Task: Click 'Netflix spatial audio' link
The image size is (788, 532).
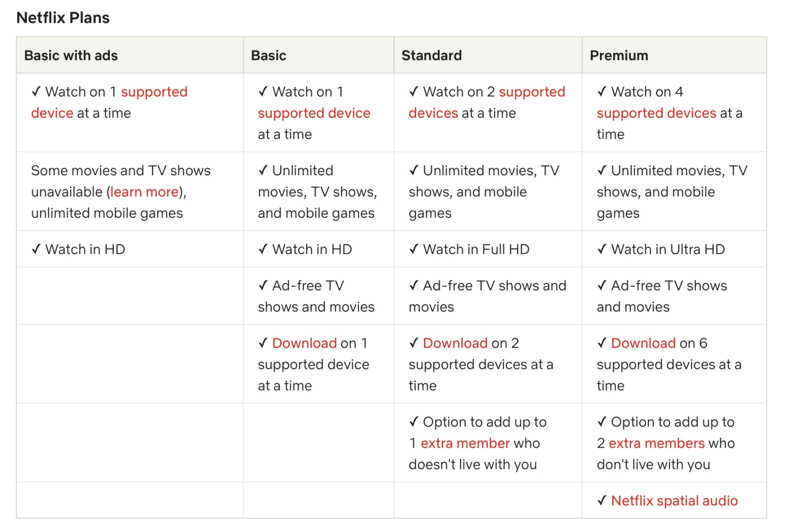Action: tap(674, 501)
